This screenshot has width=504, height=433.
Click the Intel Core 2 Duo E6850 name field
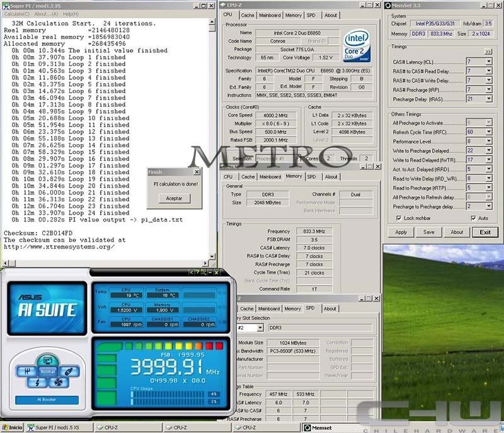[x=297, y=33]
